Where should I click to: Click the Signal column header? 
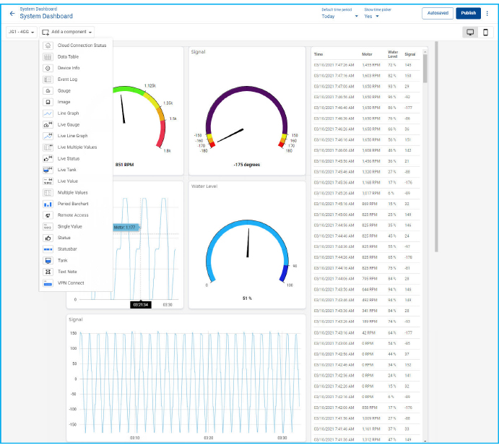410,54
